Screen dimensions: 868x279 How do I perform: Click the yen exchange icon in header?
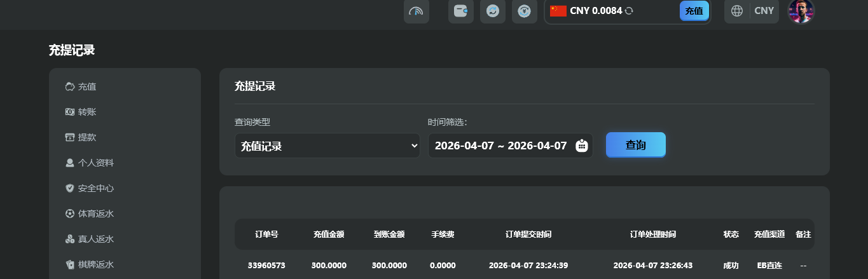coord(524,11)
